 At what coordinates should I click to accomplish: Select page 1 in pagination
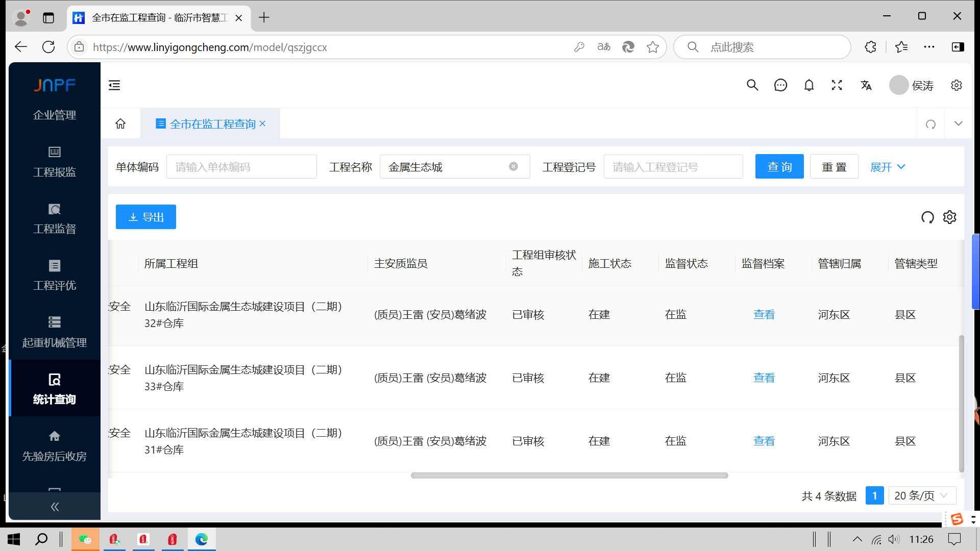(x=874, y=495)
